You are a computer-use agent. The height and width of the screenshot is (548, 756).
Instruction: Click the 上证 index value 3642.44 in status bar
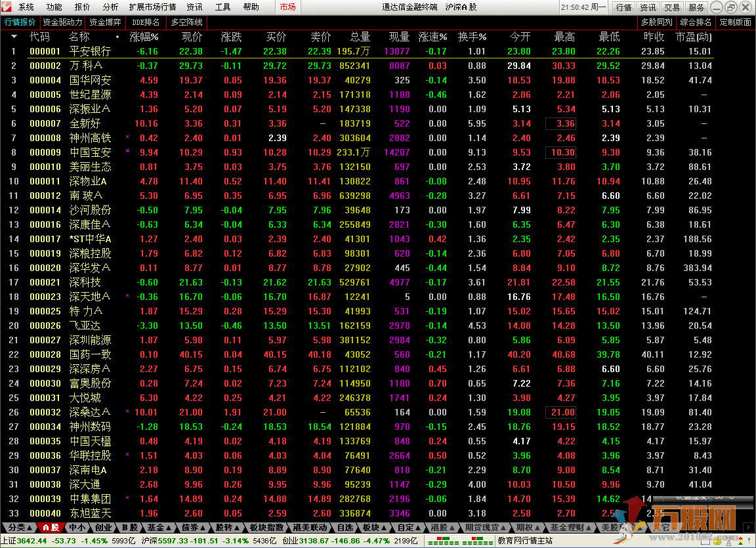(x=31, y=541)
